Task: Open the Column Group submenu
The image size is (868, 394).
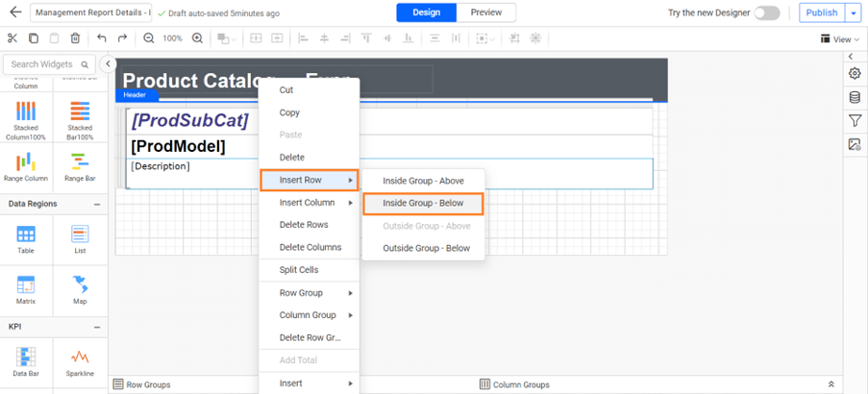Action: (310, 315)
